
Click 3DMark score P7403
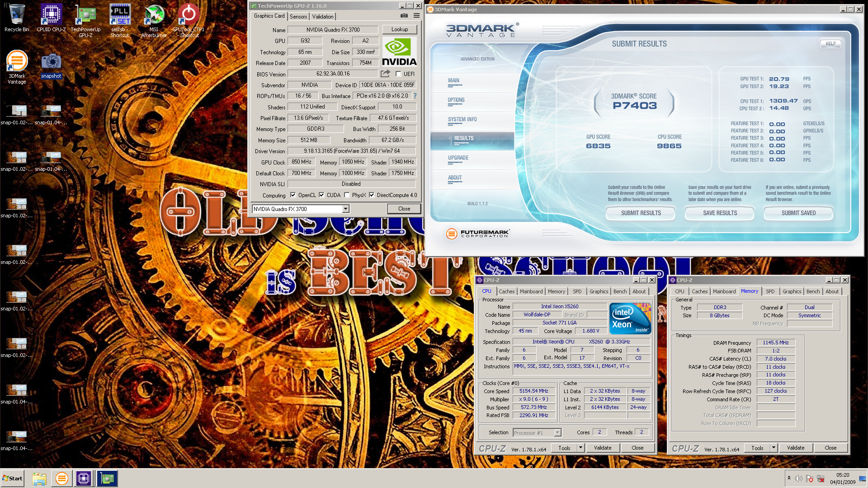click(x=635, y=106)
